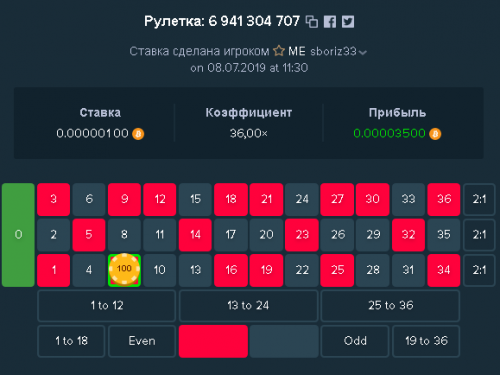The image size is (500, 375).
Task: Select red number 36
Action: (x=444, y=199)
